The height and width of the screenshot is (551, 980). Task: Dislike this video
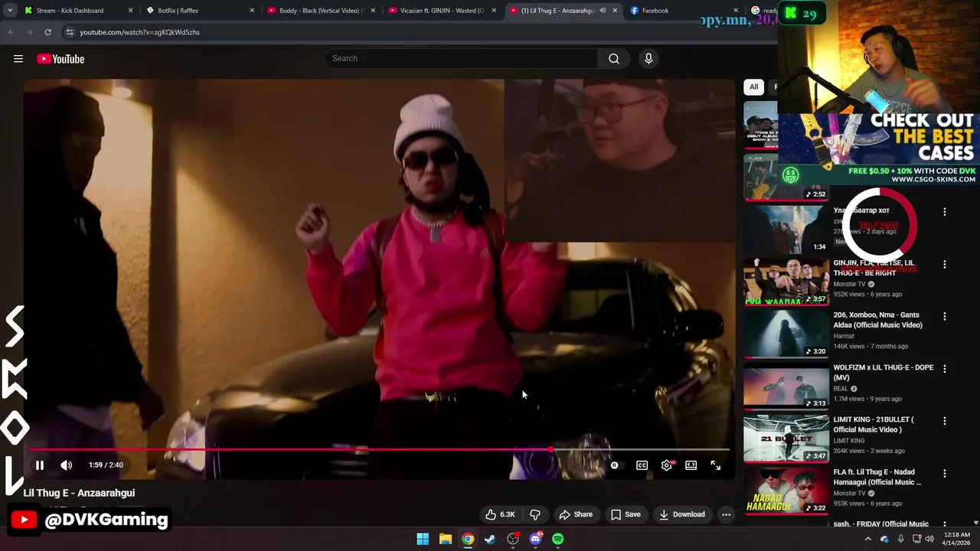point(535,514)
